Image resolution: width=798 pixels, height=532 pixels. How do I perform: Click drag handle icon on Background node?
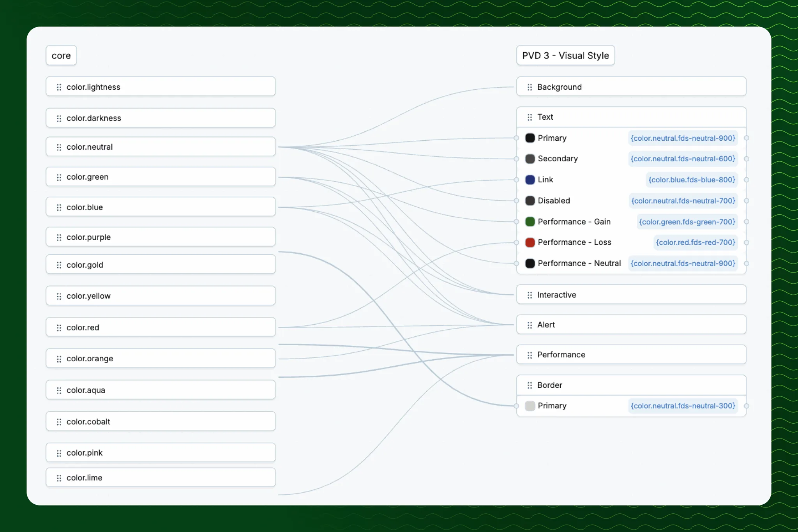pos(530,87)
